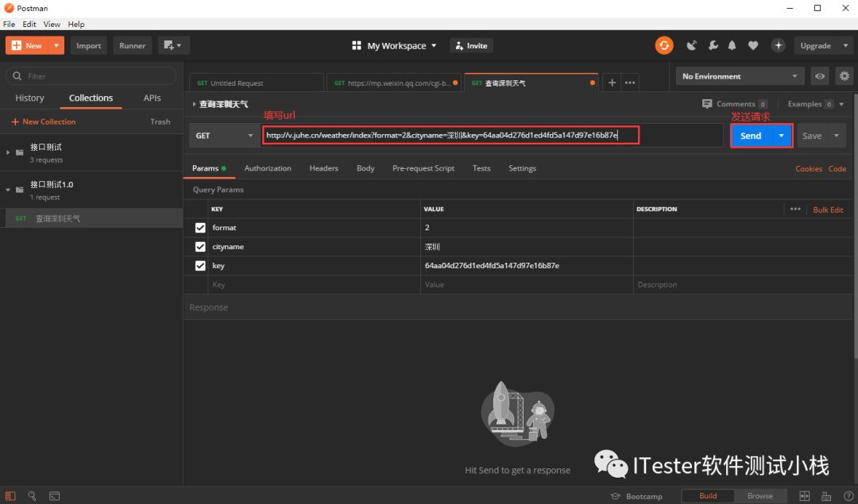Open the Postman console icon
This screenshot has height=504, width=858.
[54, 496]
